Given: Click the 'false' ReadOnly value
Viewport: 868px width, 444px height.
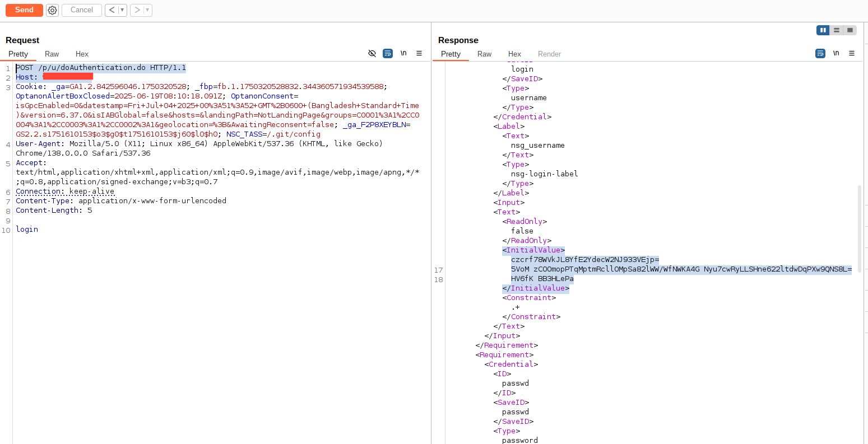Looking at the screenshot, I should click(x=522, y=231).
